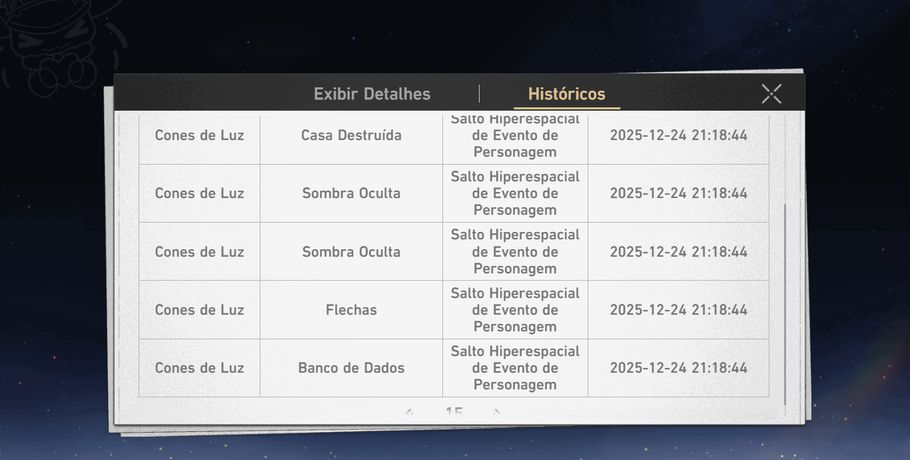The width and height of the screenshot is (914, 460).
Task: Switch to the Exibir Detalhes tab
Action: pos(372,94)
